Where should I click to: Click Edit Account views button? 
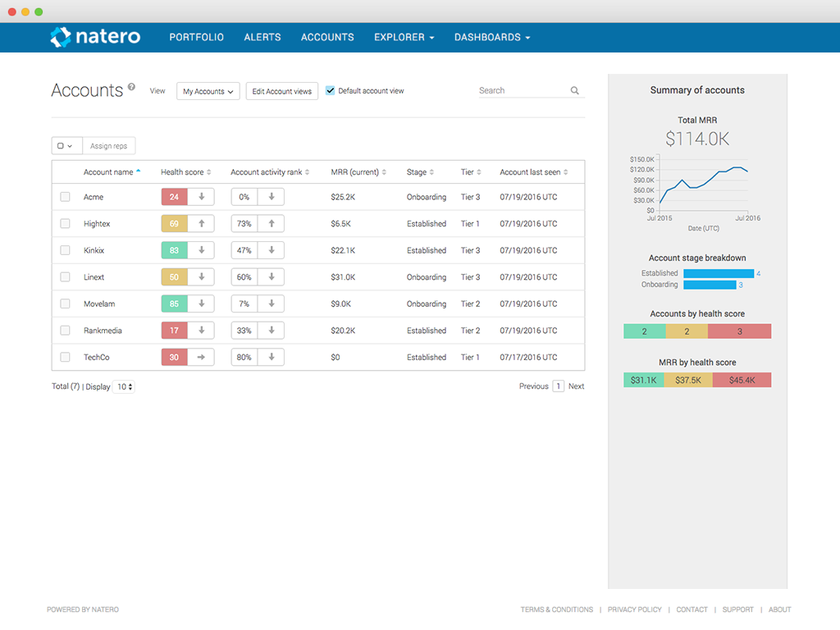281,91
